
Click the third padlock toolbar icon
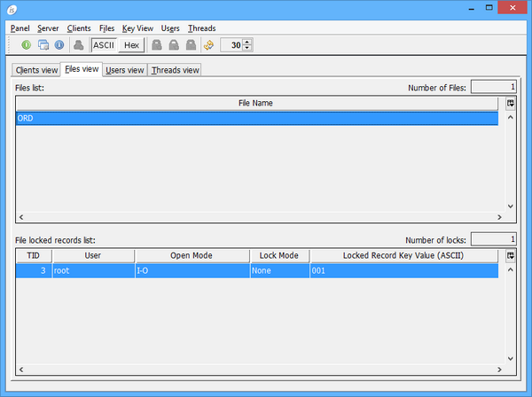pyautogui.click(x=191, y=44)
